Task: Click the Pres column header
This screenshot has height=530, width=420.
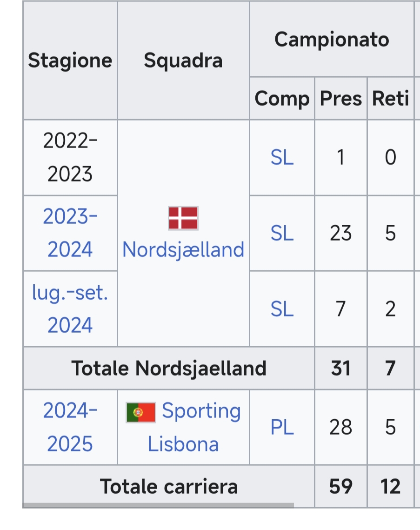Action: (340, 98)
